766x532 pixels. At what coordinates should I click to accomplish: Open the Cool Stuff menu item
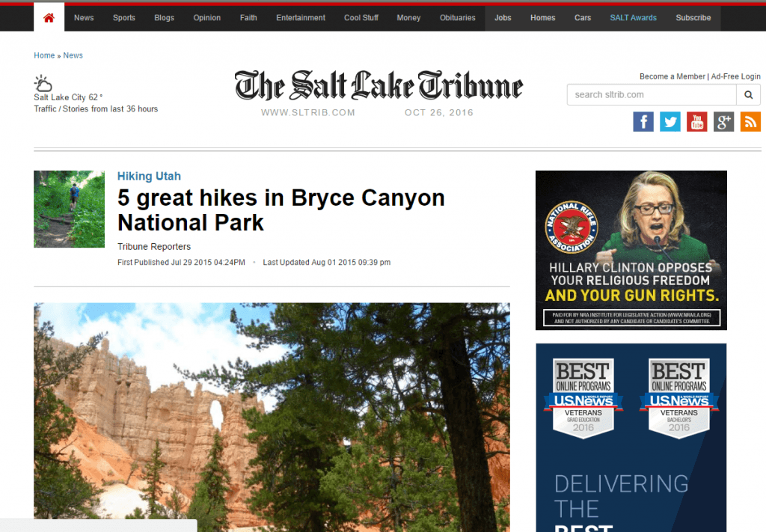pos(361,18)
